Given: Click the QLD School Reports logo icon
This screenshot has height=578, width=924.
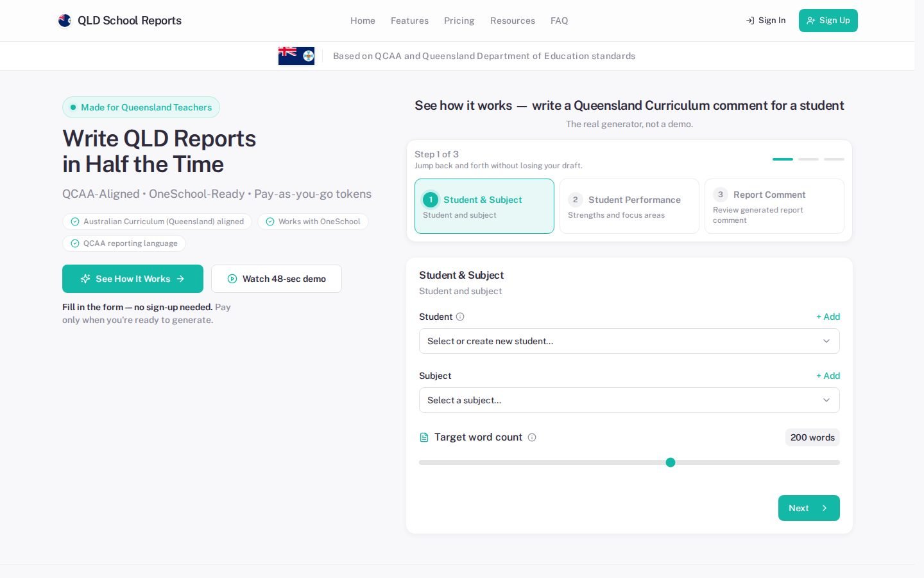Looking at the screenshot, I should pyautogui.click(x=64, y=21).
